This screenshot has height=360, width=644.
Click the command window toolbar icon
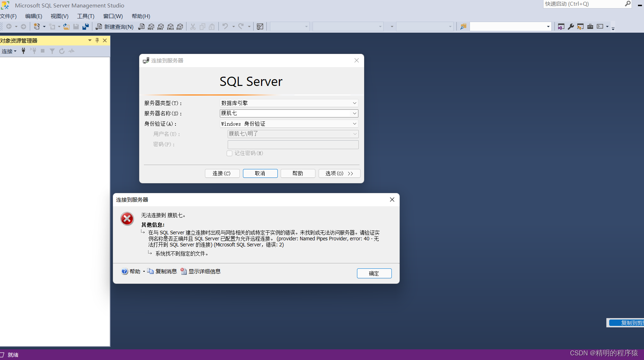click(600, 27)
